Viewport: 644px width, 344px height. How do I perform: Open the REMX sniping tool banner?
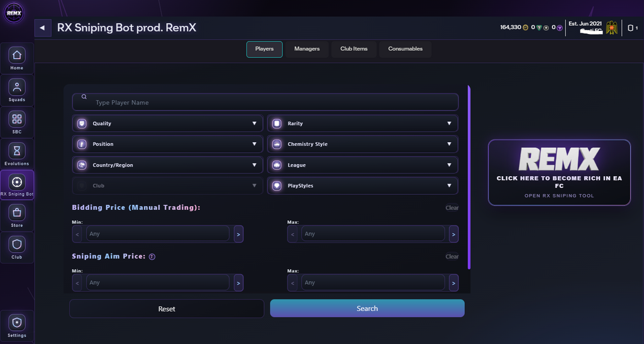(559, 172)
